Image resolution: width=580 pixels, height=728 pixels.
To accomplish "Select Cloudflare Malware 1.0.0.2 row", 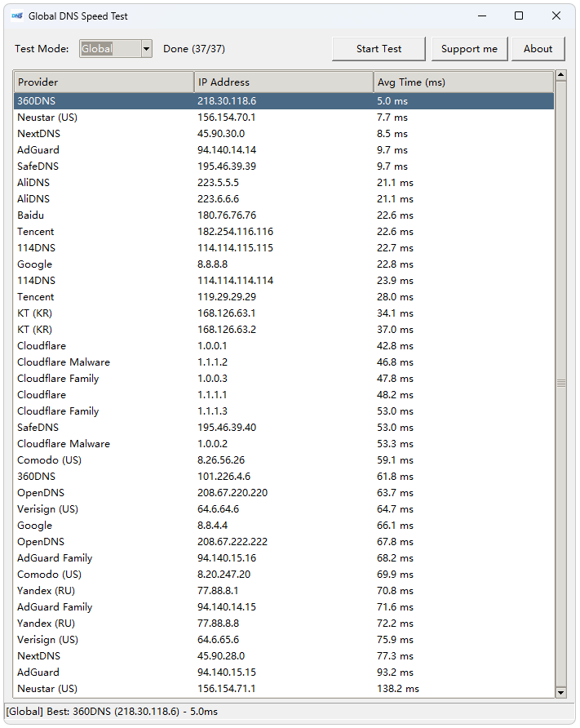I will tap(284, 444).
